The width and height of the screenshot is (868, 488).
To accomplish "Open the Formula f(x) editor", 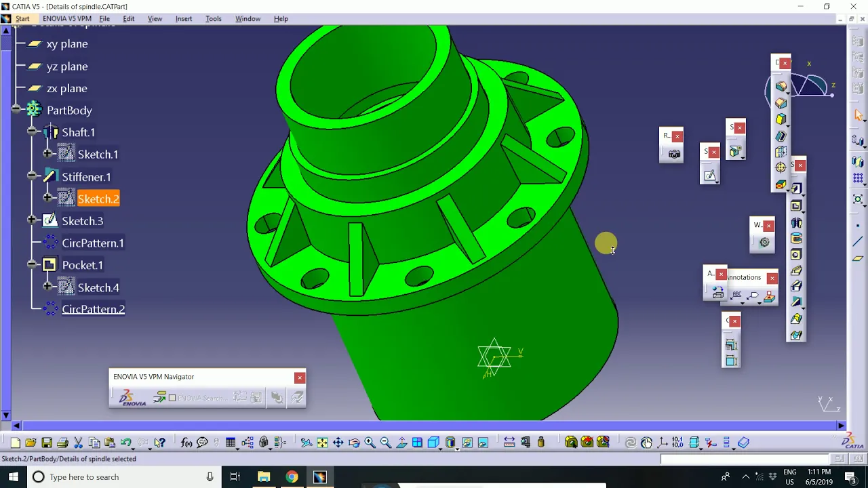I will (186, 443).
